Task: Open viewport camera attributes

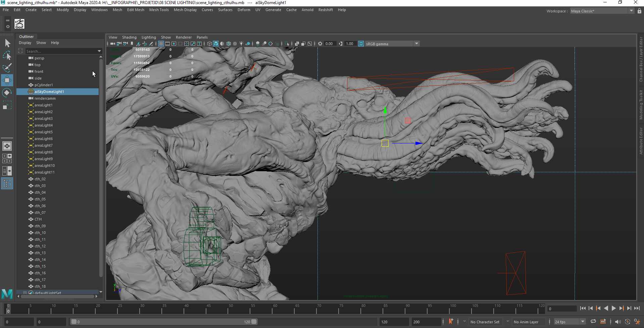Action: click(x=125, y=44)
